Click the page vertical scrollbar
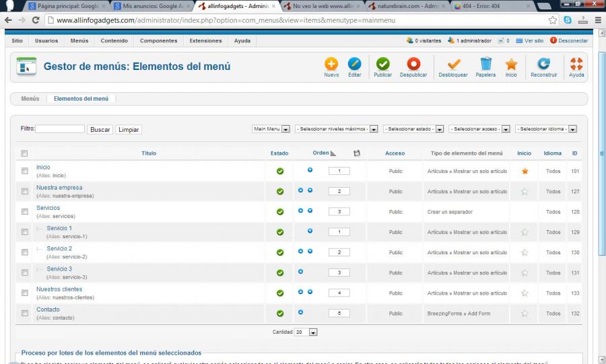606x364 pixels. [602, 154]
